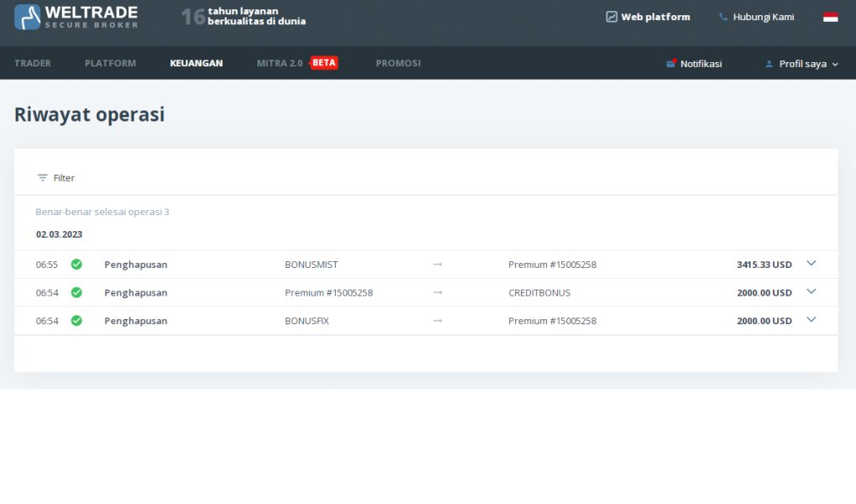Click the Riwayat operasi heading
The height and width of the screenshot is (504, 856).
(90, 114)
